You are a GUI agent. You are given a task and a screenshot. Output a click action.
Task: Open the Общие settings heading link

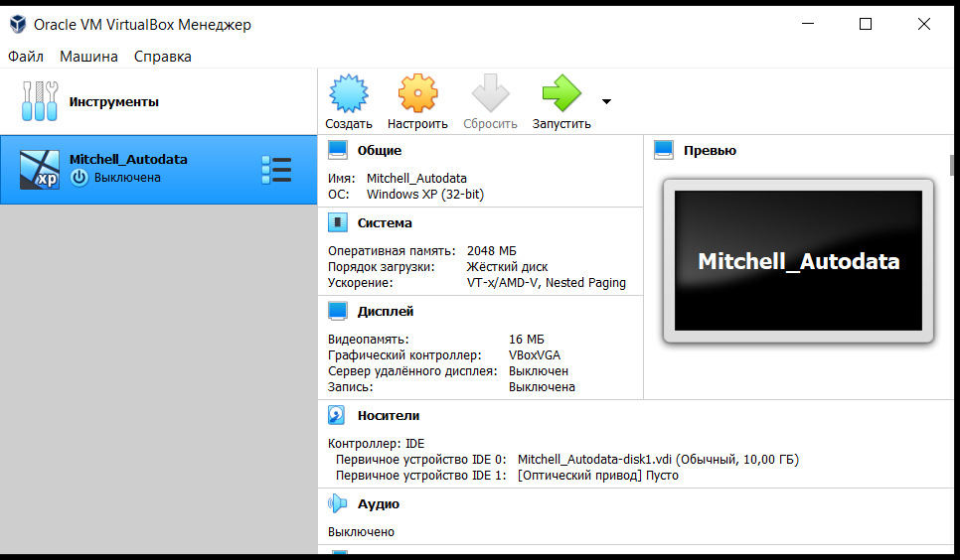click(380, 151)
